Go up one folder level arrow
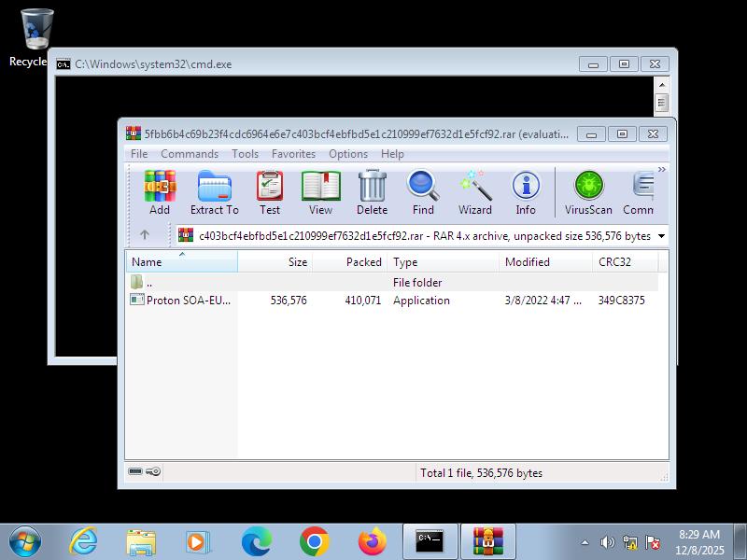 click(145, 236)
